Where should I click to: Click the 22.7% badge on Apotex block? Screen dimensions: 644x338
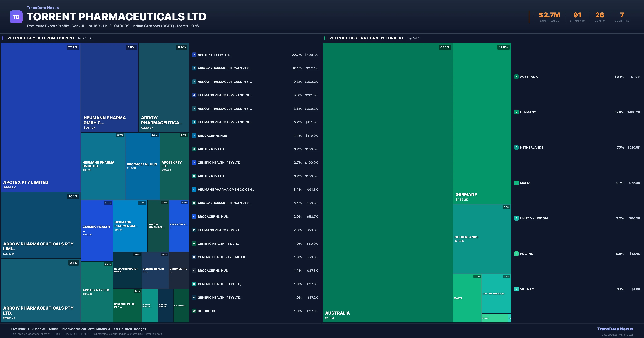[x=73, y=47]
